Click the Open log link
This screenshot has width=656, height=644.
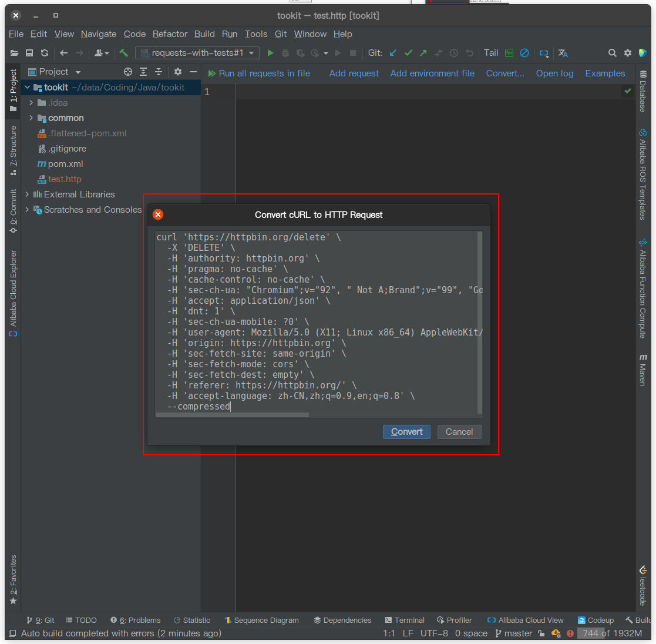[555, 73]
